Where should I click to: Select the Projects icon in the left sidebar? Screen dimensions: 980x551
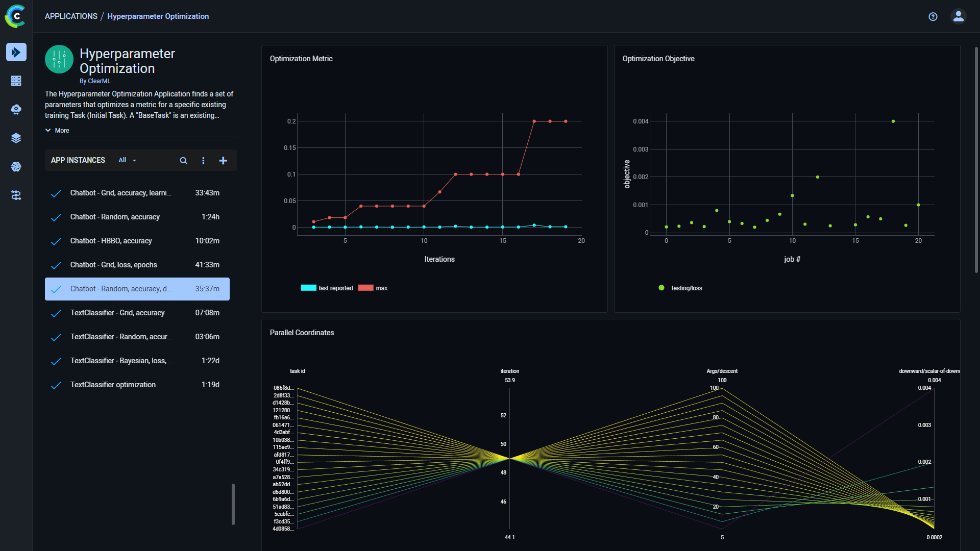pos(16,81)
